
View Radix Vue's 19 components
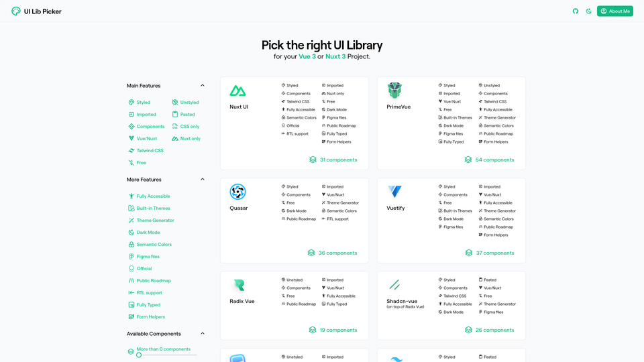(333, 330)
